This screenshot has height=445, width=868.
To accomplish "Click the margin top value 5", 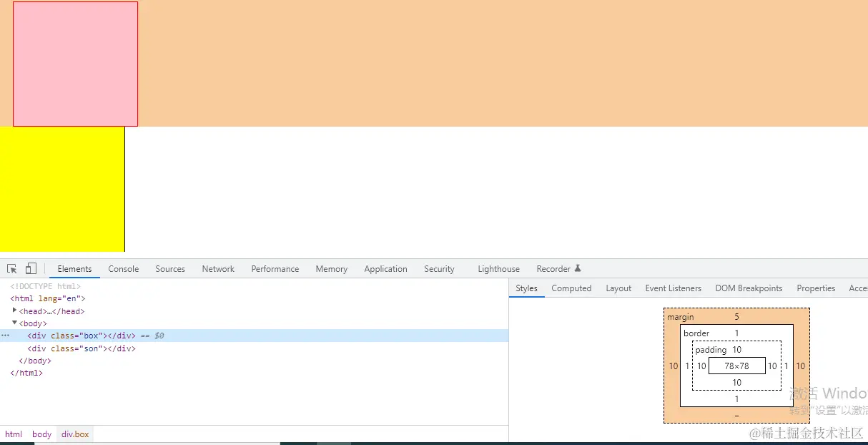I will (736, 317).
